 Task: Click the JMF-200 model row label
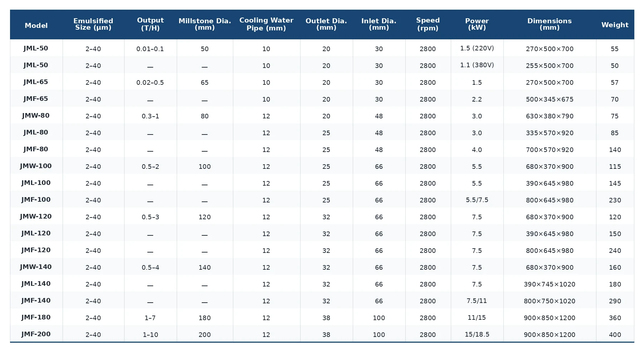pyautogui.click(x=36, y=334)
